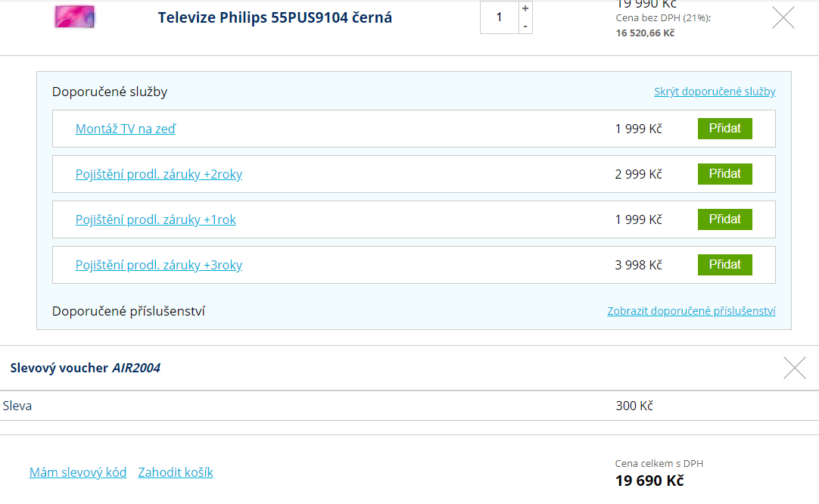Decrease TV quantity with minus button
Viewport: 819px width, 504px height.
(525, 26)
